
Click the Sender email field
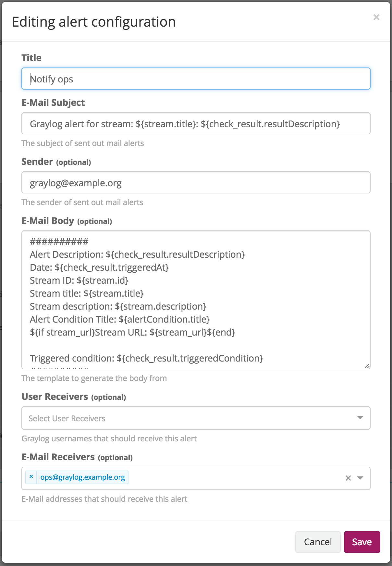point(196,182)
